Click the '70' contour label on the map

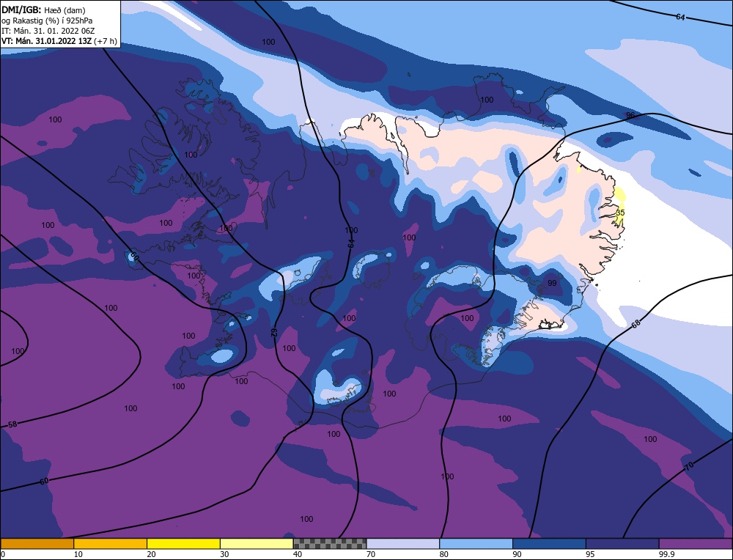689,465
